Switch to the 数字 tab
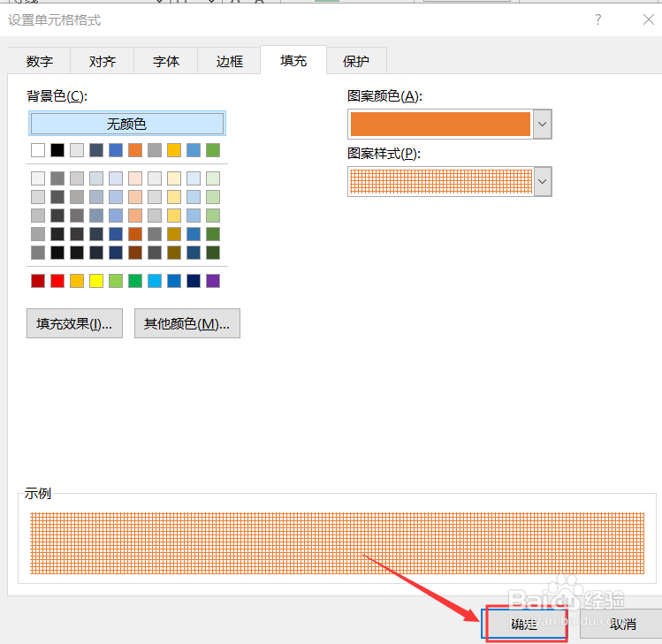 point(39,61)
